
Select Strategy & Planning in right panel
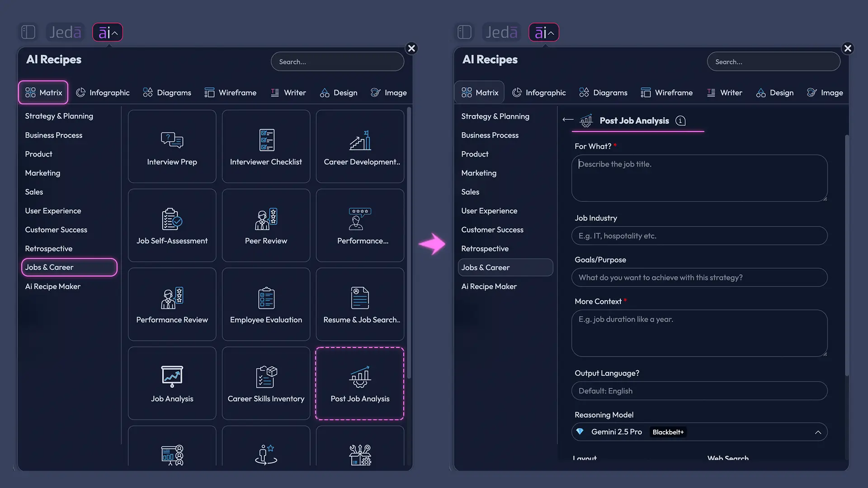495,116
